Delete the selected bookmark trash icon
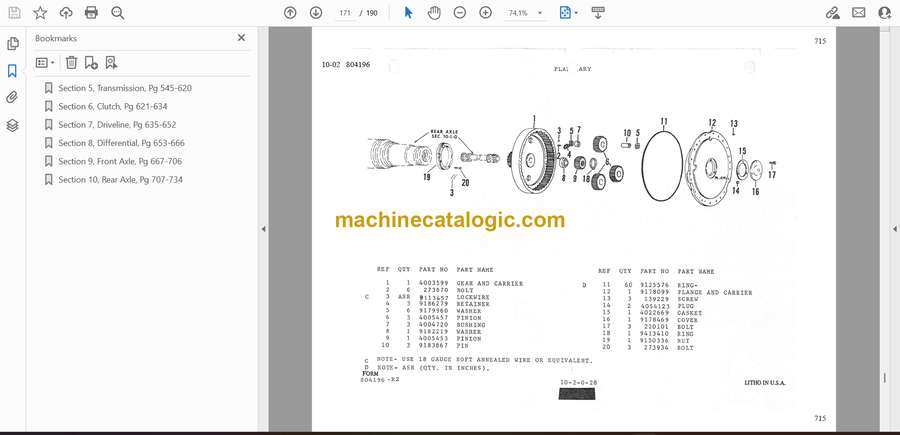This screenshot has height=435, width=900. click(x=71, y=63)
